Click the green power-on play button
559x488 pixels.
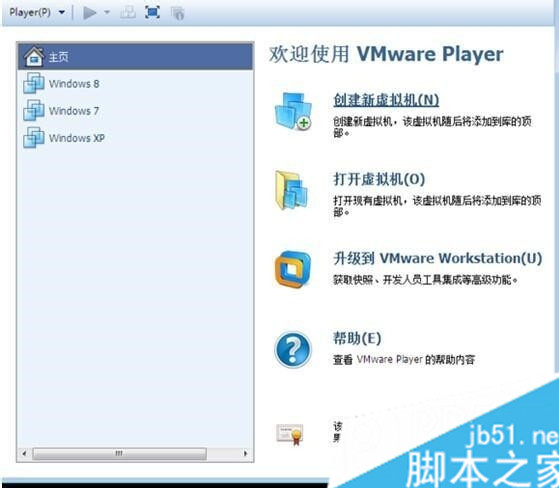pyautogui.click(x=89, y=13)
